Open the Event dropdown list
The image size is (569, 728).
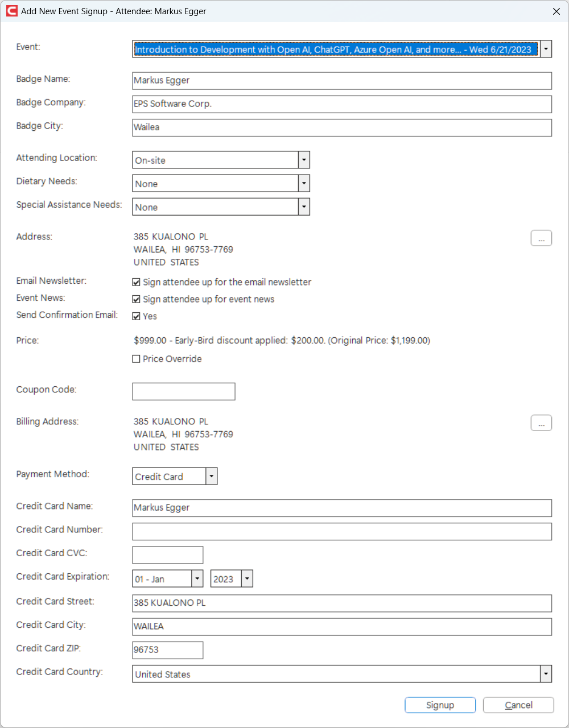tap(546, 49)
